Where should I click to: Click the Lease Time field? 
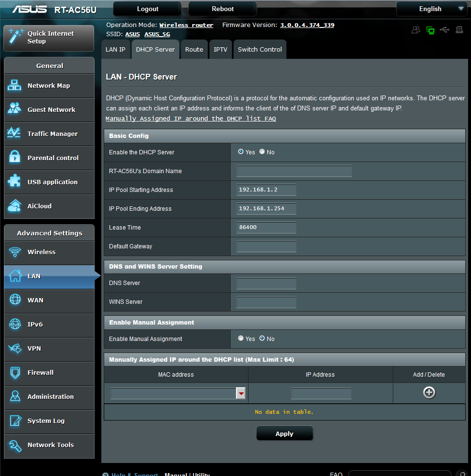[x=266, y=227]
